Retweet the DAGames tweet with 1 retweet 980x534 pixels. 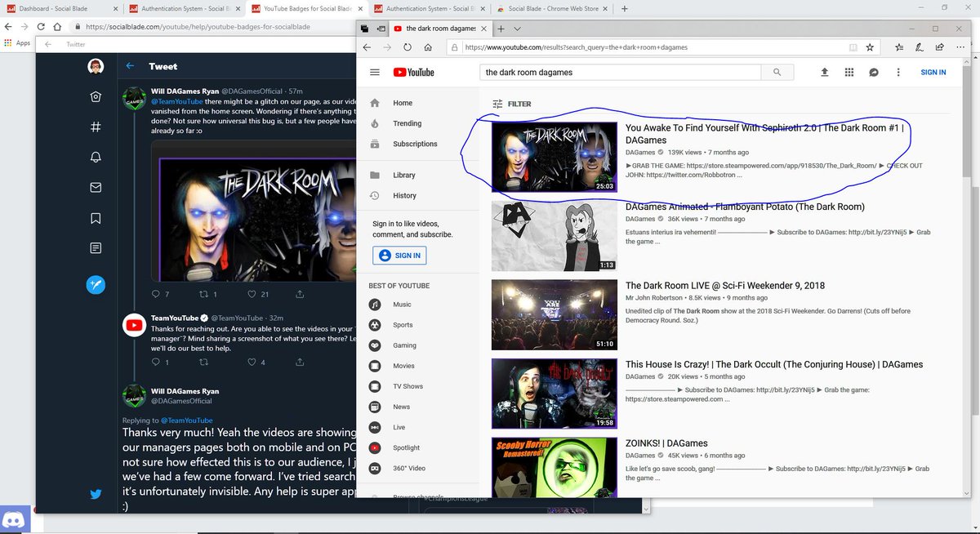(204, 294)
